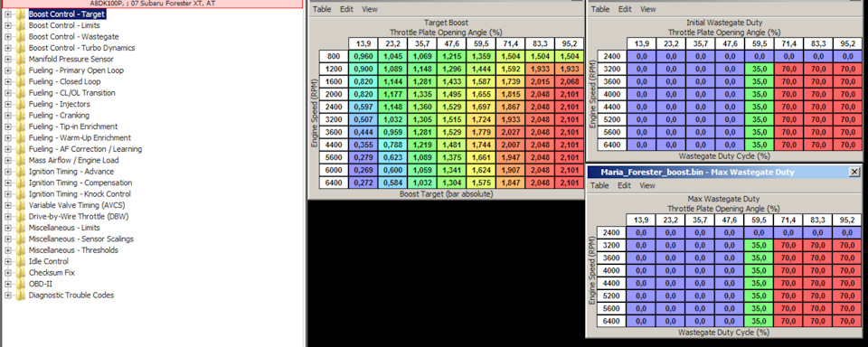The image size is (868, 347).
Task: Select Target Boost cell 1,779 at 3600 RPM
Action: click(481, 132)
